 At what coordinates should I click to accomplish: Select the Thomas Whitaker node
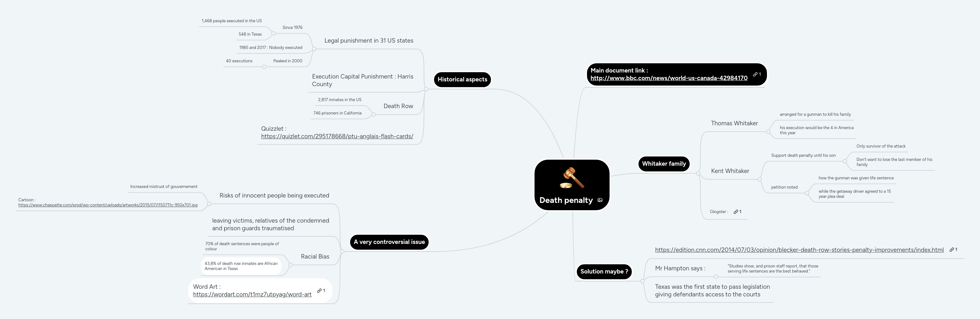[x=735, y=123]
